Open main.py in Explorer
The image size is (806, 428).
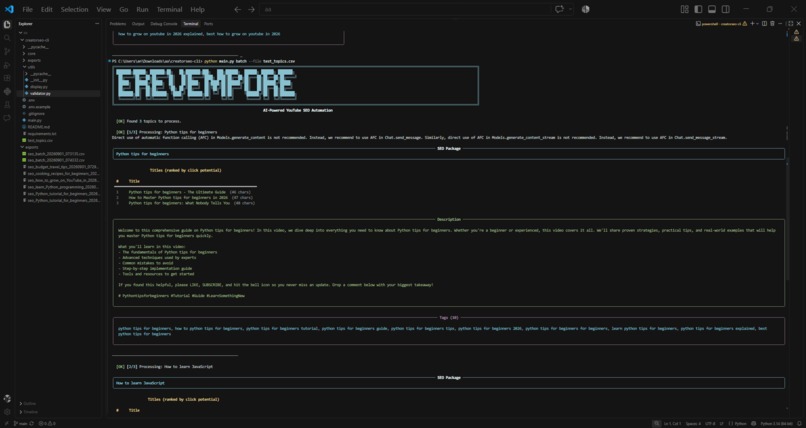click(34, 120)
